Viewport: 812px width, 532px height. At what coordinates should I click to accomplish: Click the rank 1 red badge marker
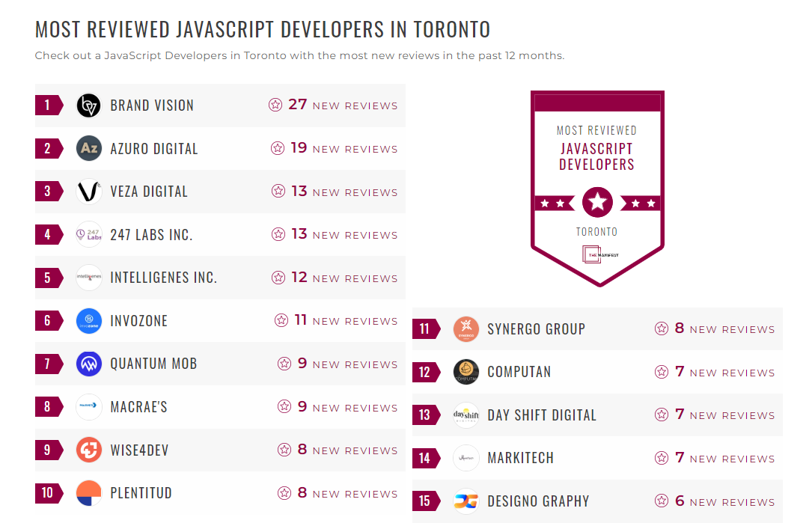tap(46, 105)
